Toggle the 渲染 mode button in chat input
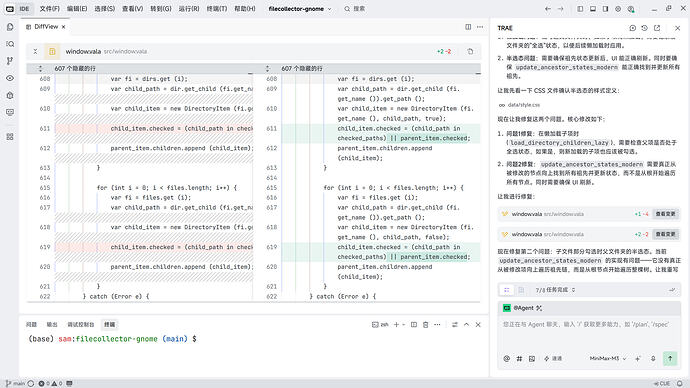 [553, 359]
